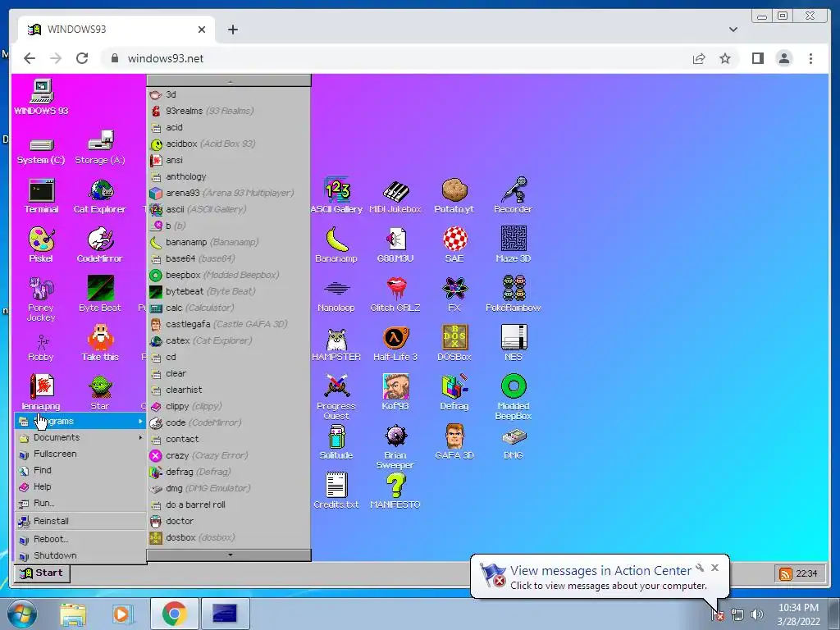Open the CodeMirror desktop icon
The width and height of the screenshot is (840, 630).
click(x=100, y=244)
